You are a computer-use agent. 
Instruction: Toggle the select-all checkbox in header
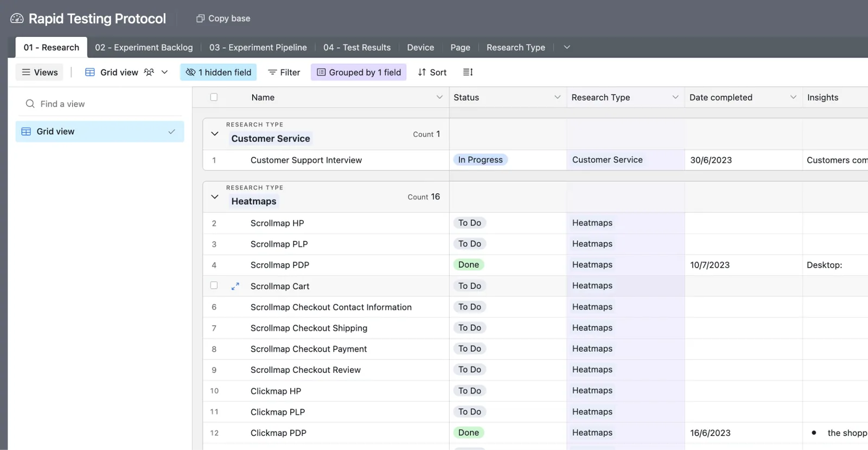(x=214, y=97)
